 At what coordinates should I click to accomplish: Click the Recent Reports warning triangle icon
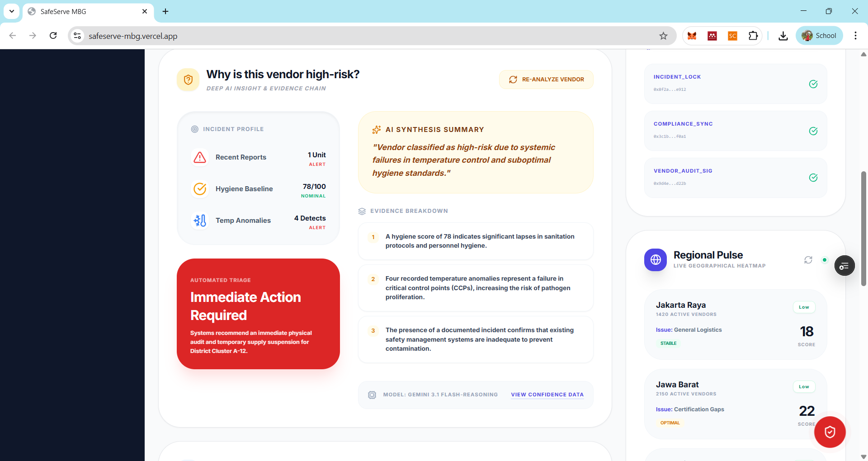click(200, 157)
